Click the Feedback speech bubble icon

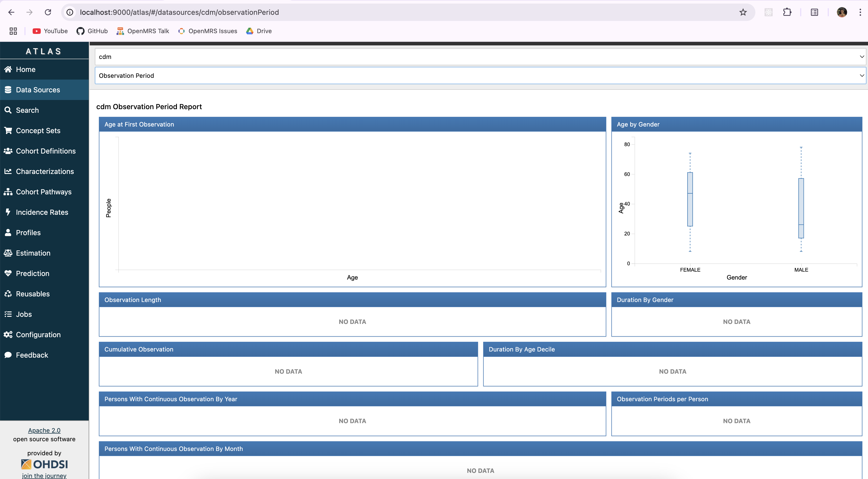click(8, 355)
